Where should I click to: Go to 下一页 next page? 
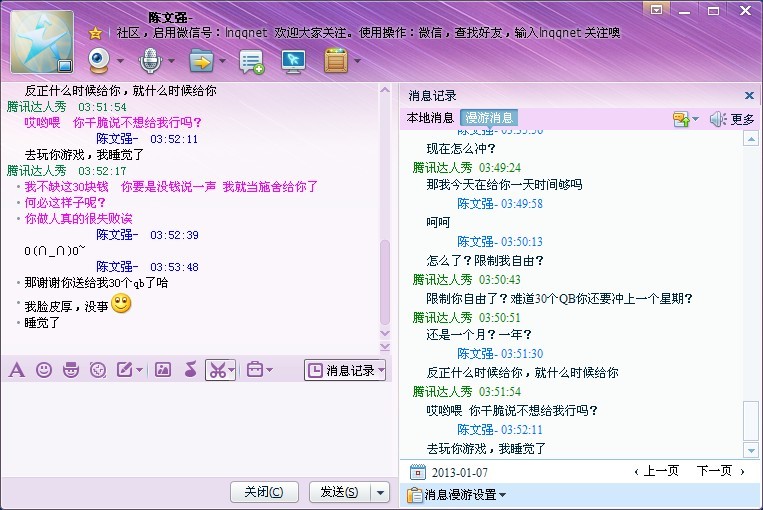coord(720,471)
